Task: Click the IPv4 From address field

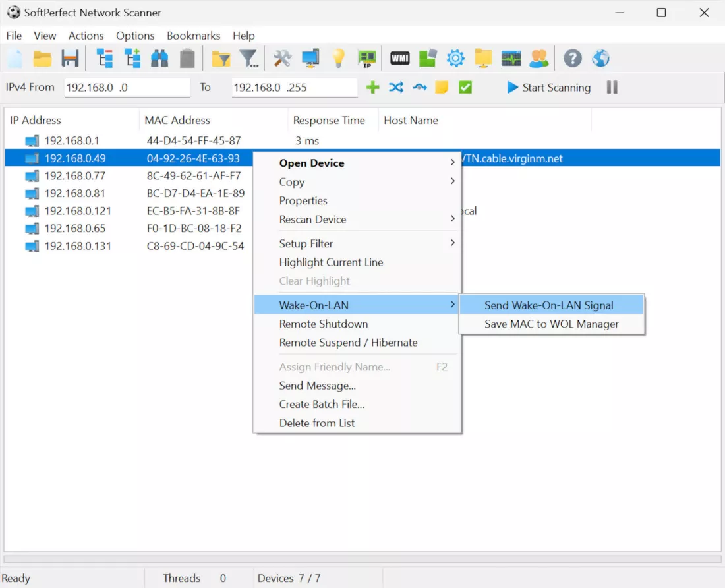Action: point(127,88)
